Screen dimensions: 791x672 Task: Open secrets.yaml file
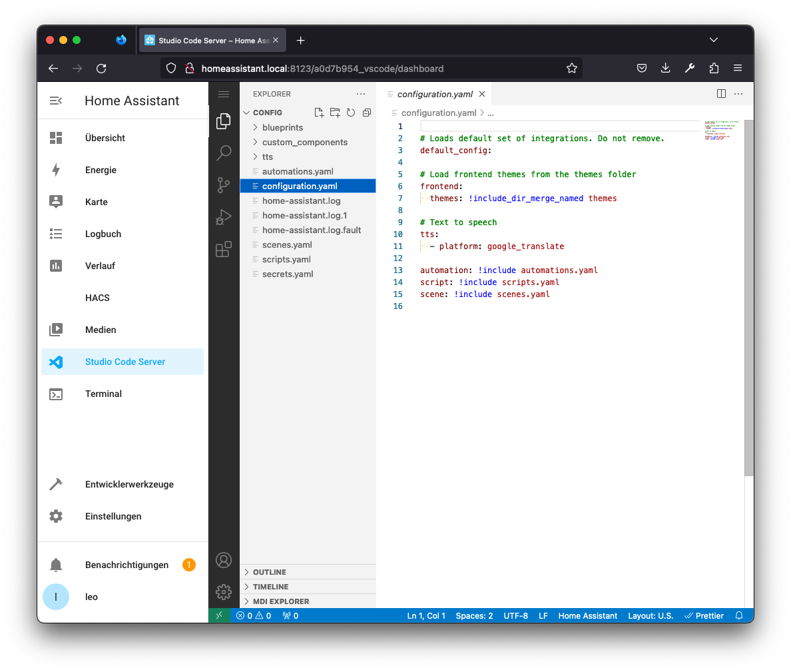coord(308,274)
